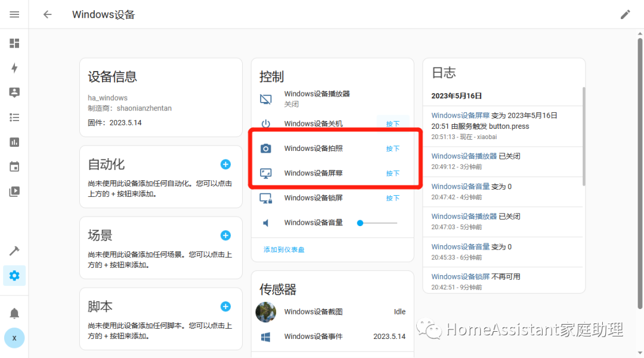The image size is (644, 358).
Task: Select the Windows设备截图 sensor label
Action: pyautogui.click(x=314, y=311)
